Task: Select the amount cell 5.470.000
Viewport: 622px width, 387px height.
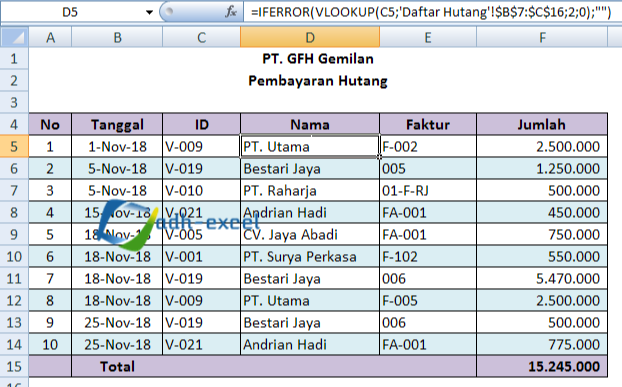Action: pyautogui.click(x=542, y=279)
